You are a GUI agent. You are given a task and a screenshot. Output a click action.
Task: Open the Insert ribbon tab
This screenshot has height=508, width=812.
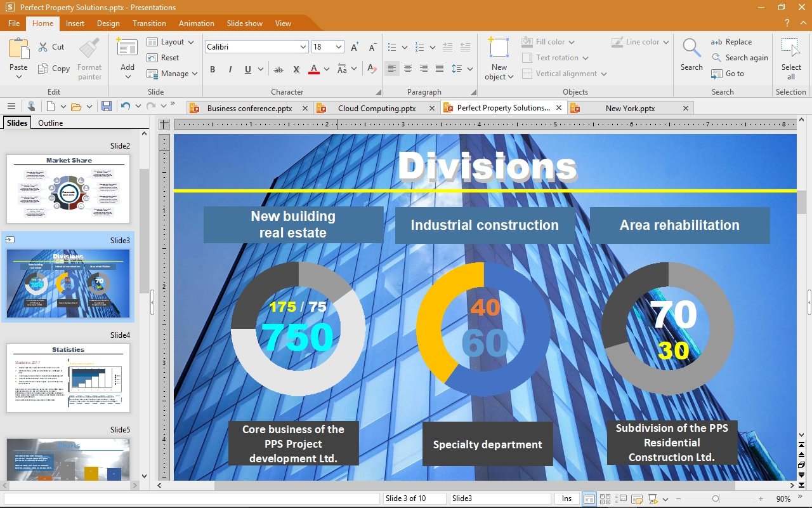(75, 23)
